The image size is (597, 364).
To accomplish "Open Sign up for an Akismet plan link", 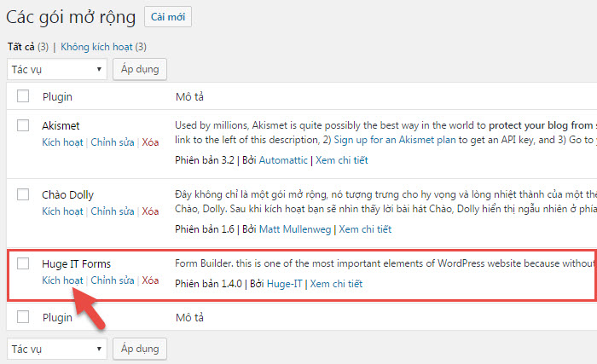I will [395, 140].
